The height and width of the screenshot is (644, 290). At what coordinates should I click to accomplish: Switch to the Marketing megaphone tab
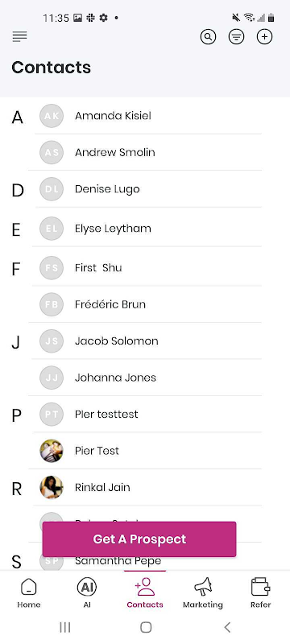pyautogui.click(x=202, y=592)
